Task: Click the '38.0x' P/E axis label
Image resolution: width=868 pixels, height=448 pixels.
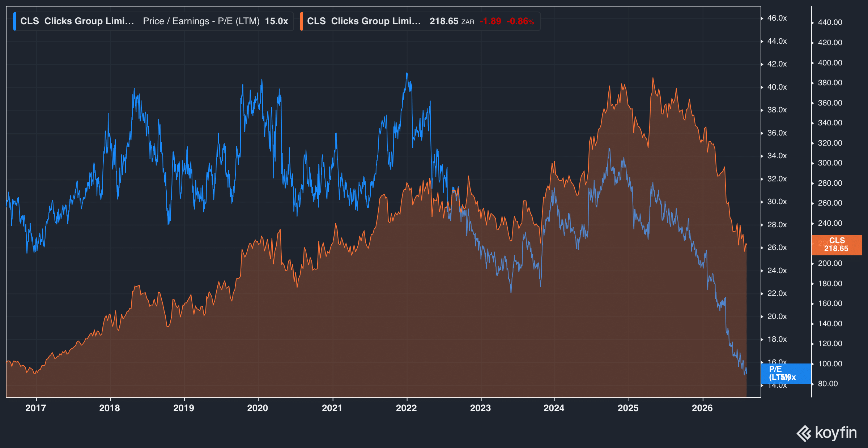Action: tap(777, 110)
